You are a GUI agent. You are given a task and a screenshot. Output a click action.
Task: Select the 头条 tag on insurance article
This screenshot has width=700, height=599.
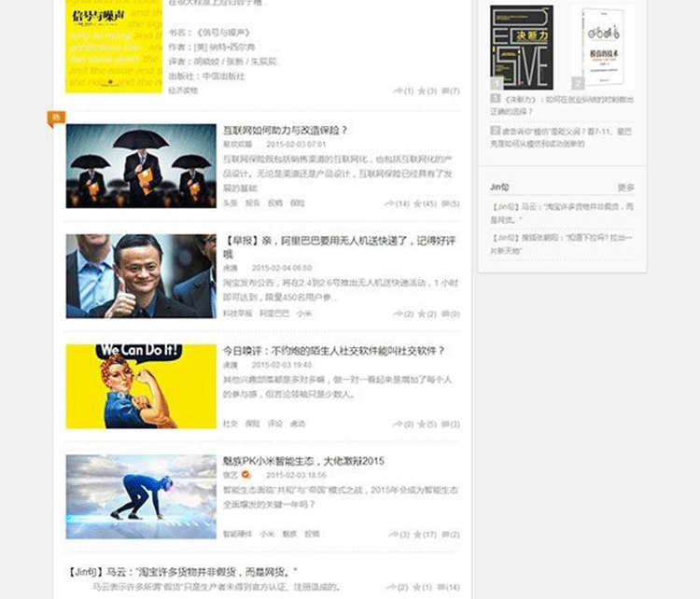point(230,203)
